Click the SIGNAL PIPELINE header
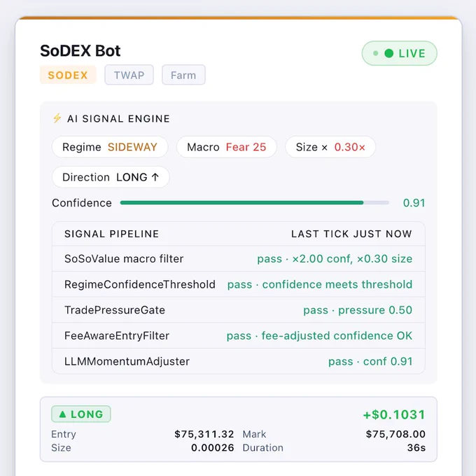 point(112,234)
